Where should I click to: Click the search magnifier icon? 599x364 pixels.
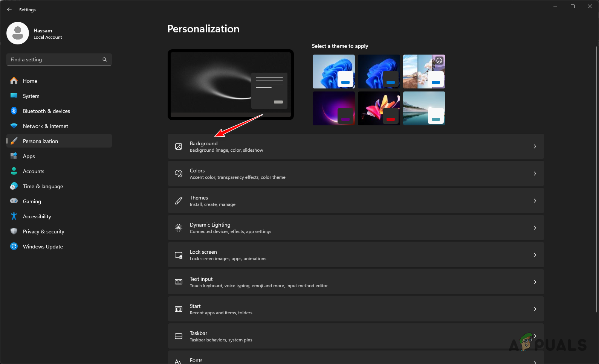105,59
